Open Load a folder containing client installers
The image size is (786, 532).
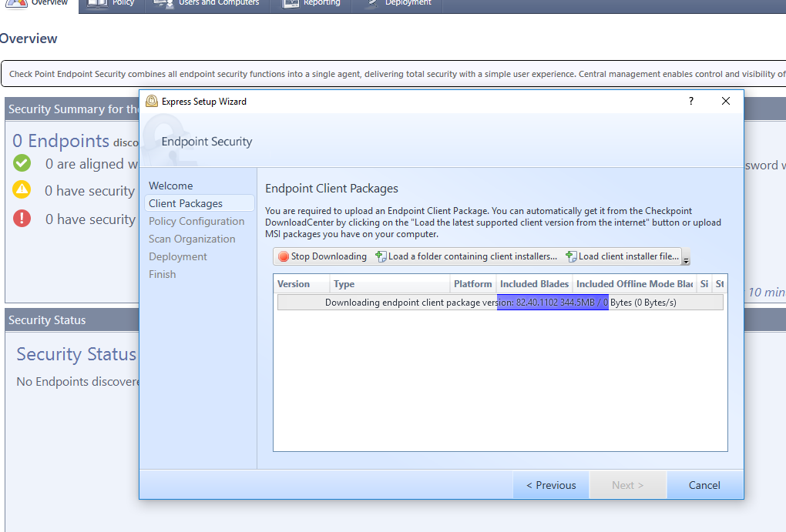tap(381, 256)
